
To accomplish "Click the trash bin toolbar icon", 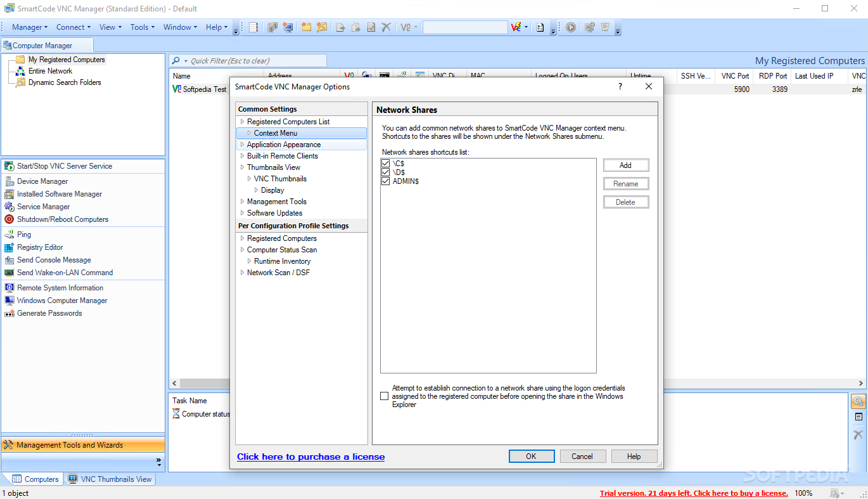I will click(x=605, y=27).
